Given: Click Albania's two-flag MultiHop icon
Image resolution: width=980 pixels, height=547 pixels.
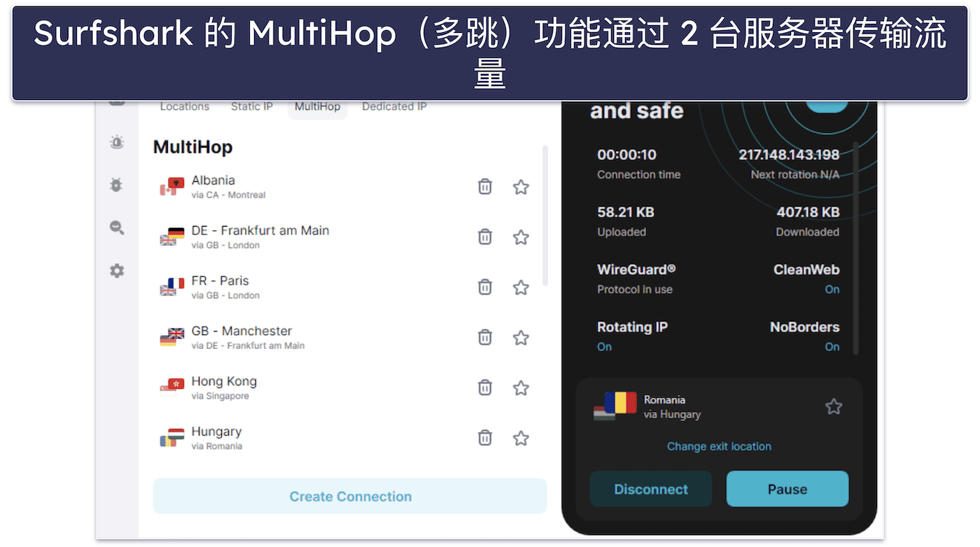Looking at the screenshot, I should click(x=172, y=187).
